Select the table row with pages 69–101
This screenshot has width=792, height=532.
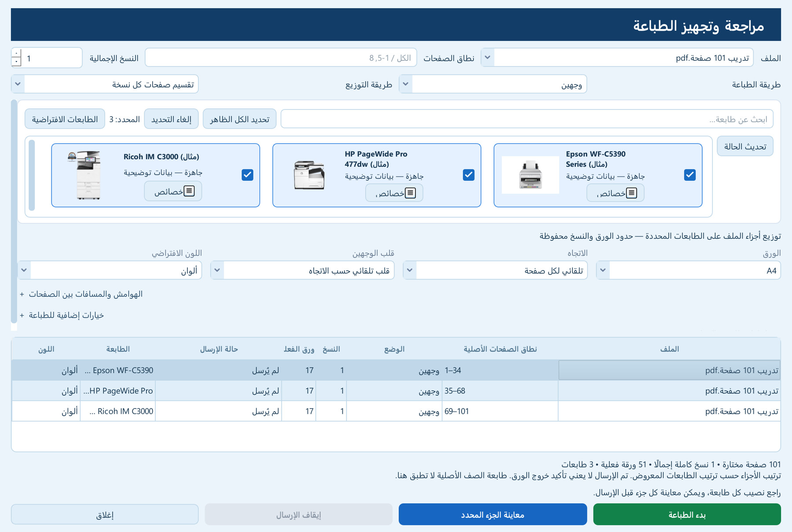396,411
